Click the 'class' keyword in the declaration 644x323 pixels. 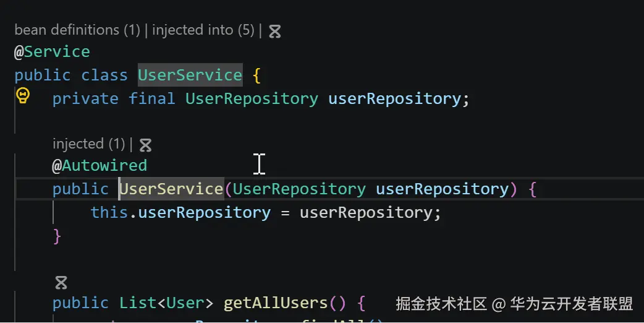104,75
